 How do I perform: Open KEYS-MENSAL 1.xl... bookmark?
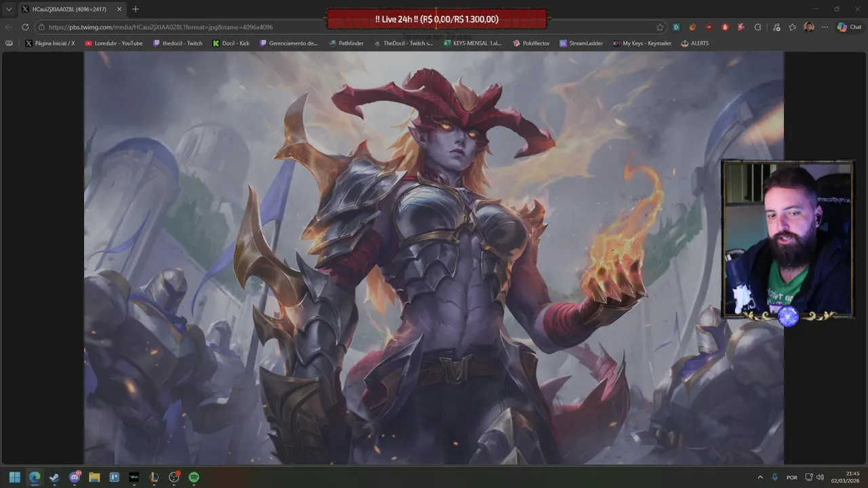coord(473,43)
